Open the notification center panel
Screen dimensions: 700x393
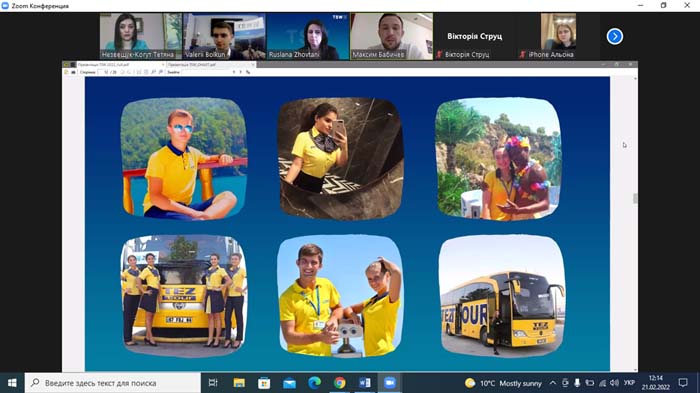683,383
